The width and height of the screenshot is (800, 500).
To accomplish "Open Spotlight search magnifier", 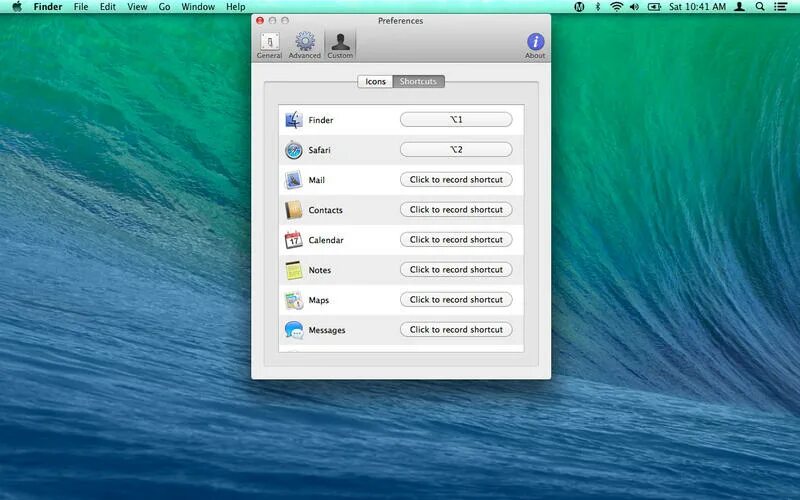I will click(x=760, y=7).
